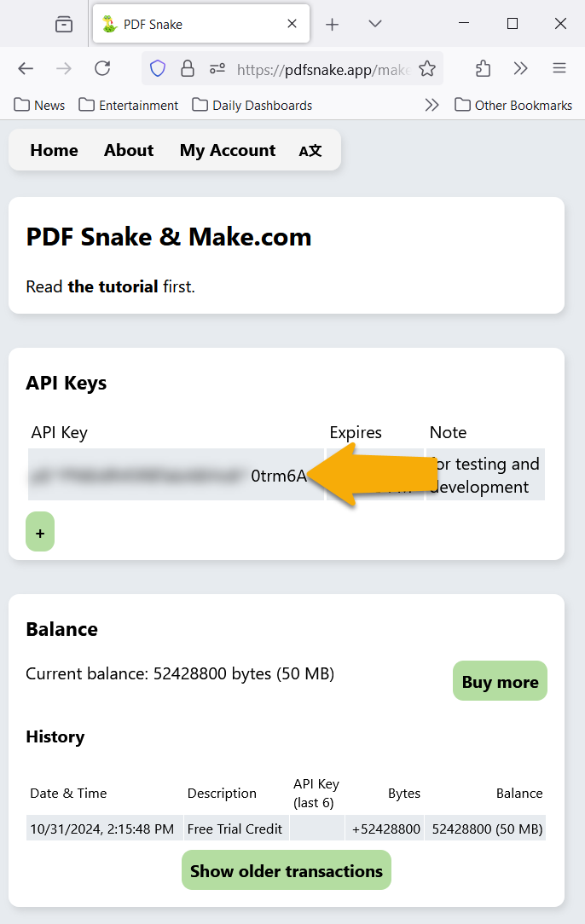Open the site permissions icon in address bar
The width and height of the screenshot is (585, 924).
coord(217,69)
